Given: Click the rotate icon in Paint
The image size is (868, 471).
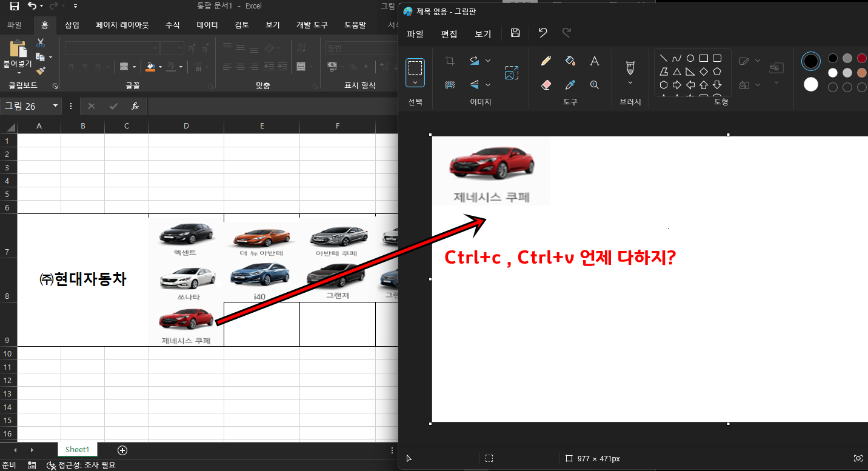Looking at the screenshot, I should (475, 61).
